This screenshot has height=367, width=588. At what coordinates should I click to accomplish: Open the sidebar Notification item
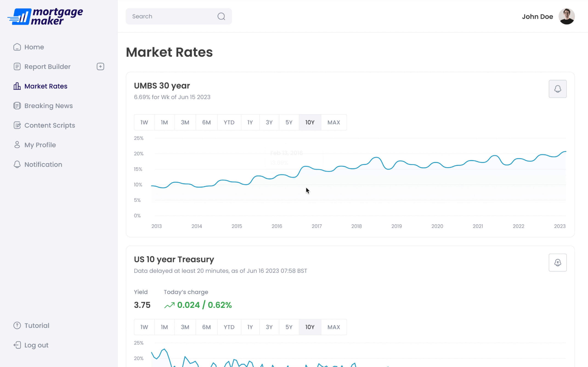pyautogui.click(x=43, y=164)
